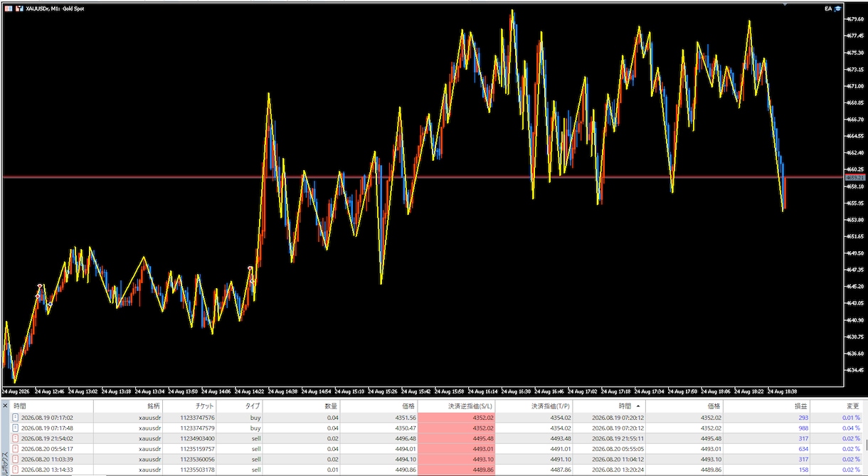
Task: Click the depth-of-market icon next to XAUUSDr
Action: point(19,9)
